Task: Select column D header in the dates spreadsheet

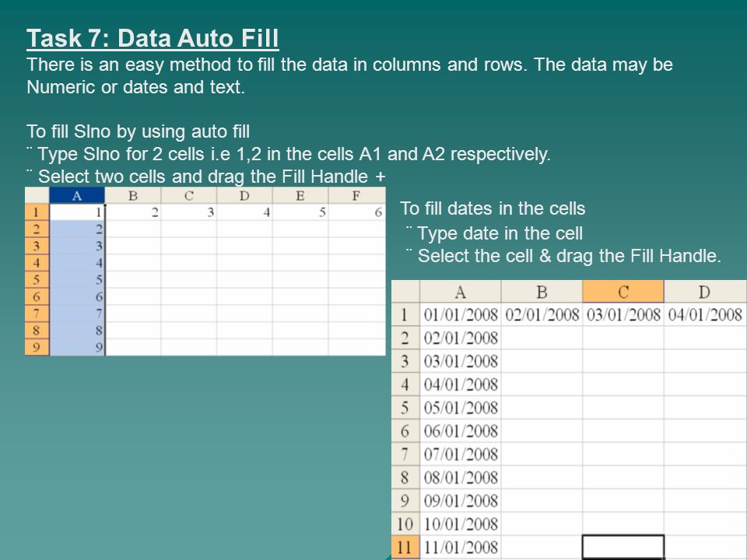Action: click(705, 292)
